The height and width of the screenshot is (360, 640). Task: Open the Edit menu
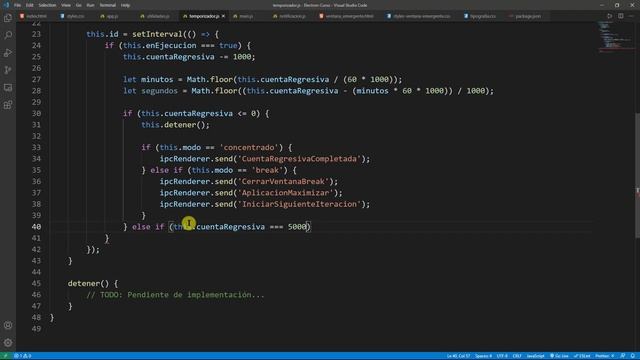pos(30,5)
